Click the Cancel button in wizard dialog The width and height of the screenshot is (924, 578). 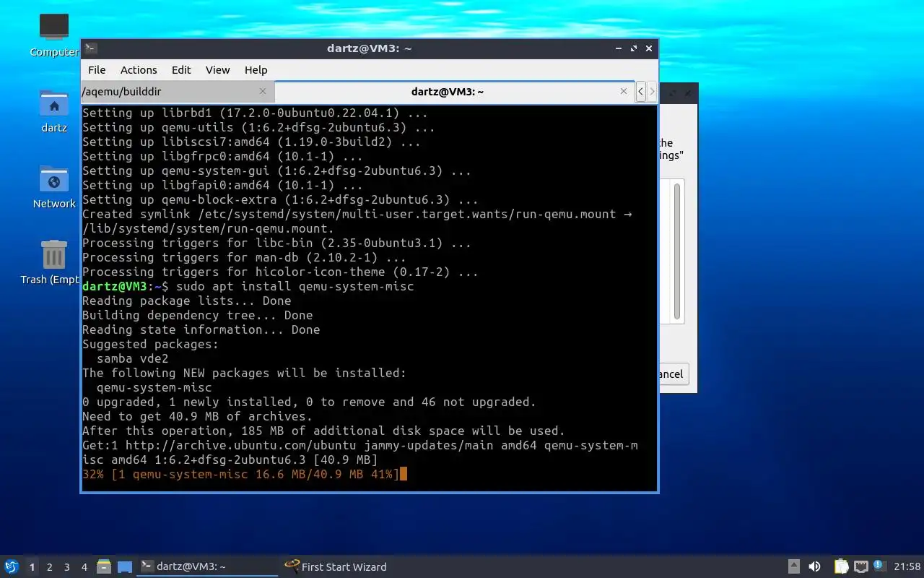pyautogui.click(x=674, y=374)
